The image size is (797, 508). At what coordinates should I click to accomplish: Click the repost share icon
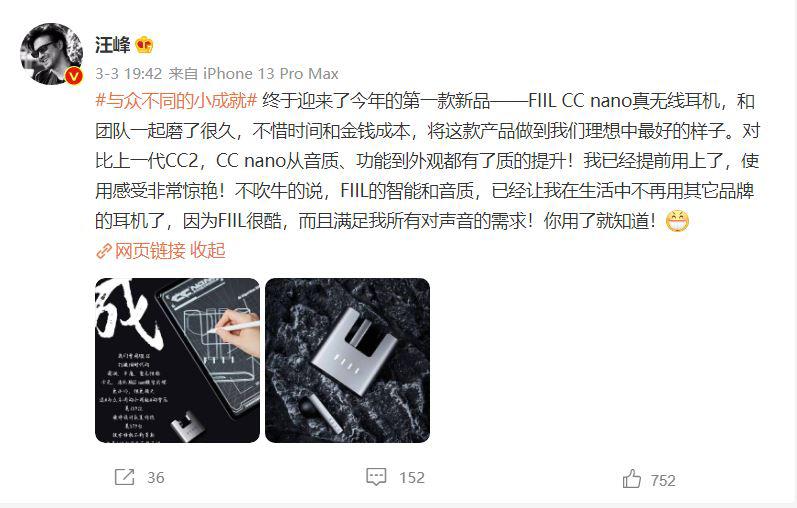(x=125, y=477)
